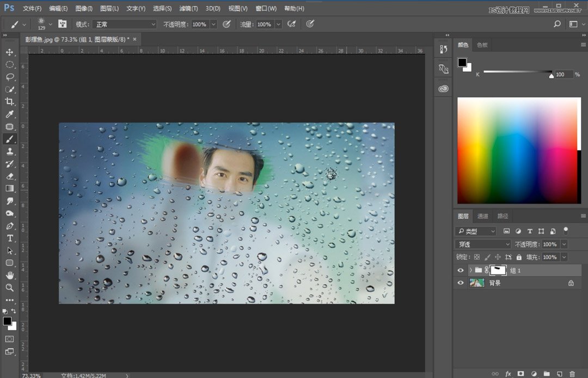The height and width of the screenshot is (378, 588).
Task: Click the lock transparent pixels icon
Action: click(x=476, y=257)
